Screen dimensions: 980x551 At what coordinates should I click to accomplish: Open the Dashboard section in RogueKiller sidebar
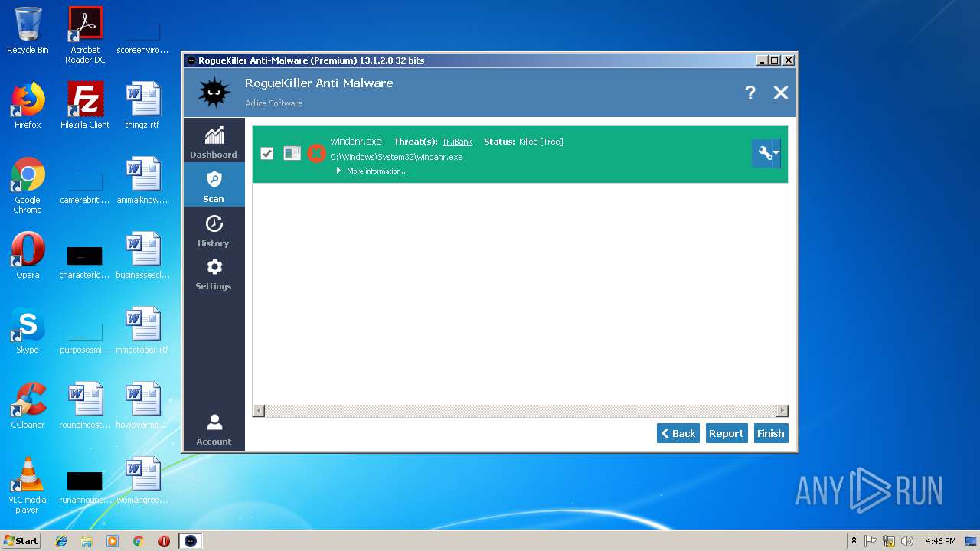(x=214, y=142)
